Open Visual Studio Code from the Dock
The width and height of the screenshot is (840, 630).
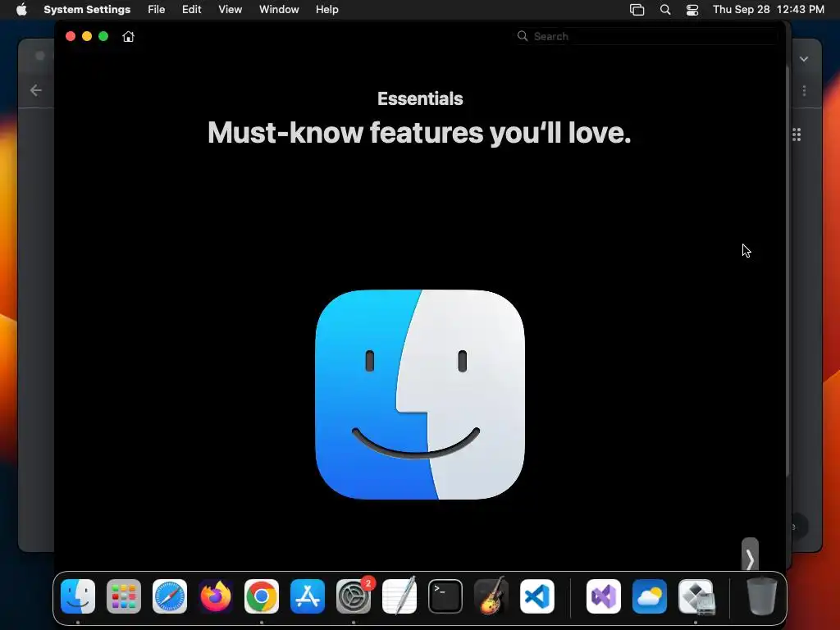click(x=537, y=596)
